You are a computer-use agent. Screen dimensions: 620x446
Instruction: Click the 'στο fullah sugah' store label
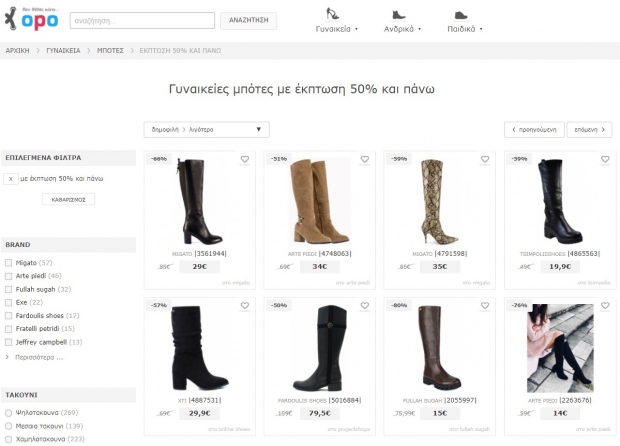click(469, 429)
